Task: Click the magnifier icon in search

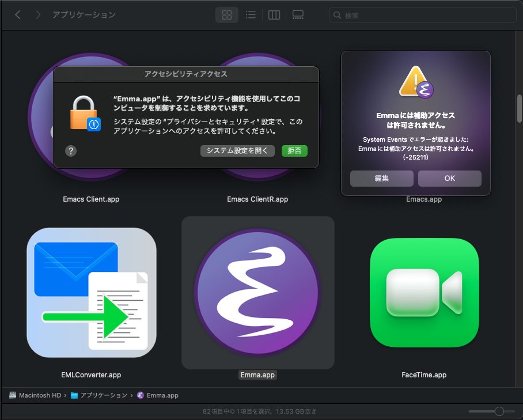Action: pyautogui.click(x=337, y=15)
